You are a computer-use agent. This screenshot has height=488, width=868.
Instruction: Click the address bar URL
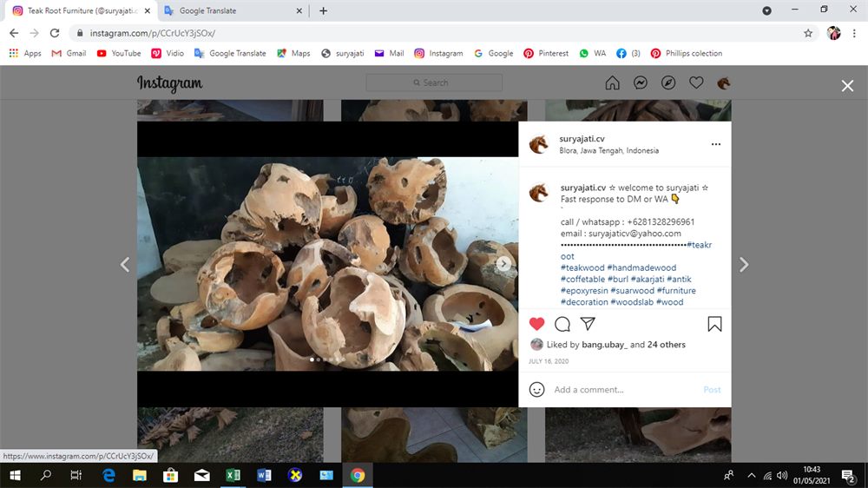[153, 33]
